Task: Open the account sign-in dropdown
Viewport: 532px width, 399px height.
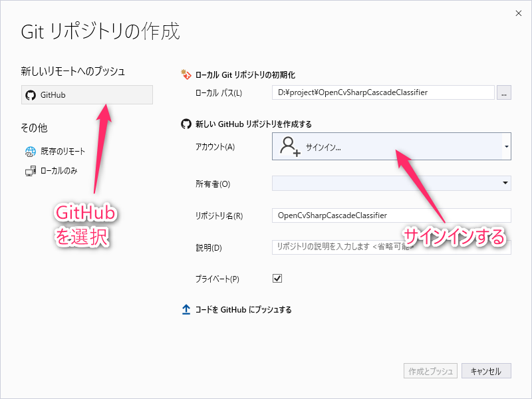Action: (x=392, y=146)
